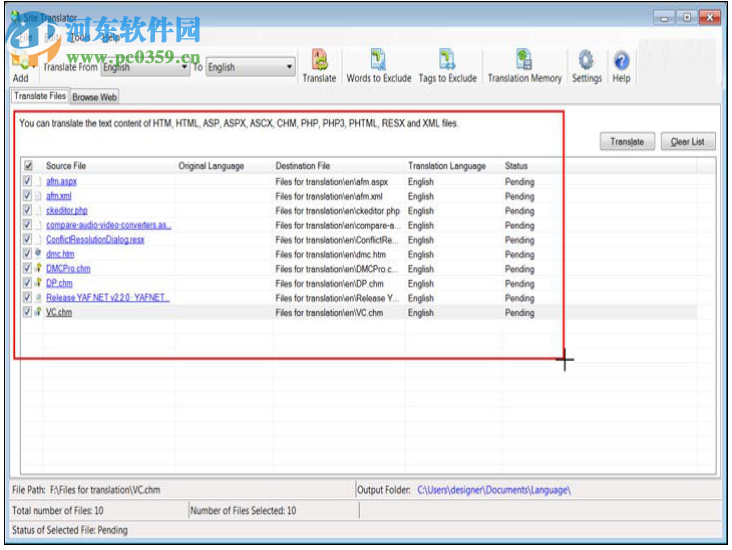732x550 pixels.
Task: Select destination 'Files for translation\en\dmc.htm'
Action: tap(331, 254)
